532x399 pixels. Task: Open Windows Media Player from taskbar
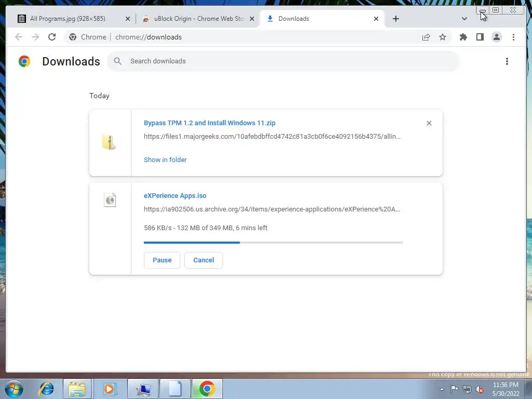click(x=110, y=389)
